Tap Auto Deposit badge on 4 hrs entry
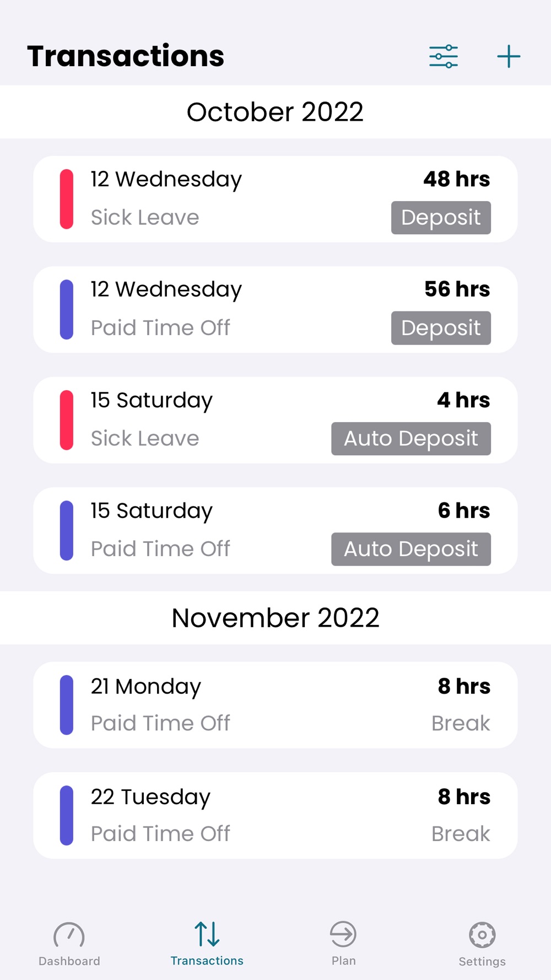 tap(411, 439)
